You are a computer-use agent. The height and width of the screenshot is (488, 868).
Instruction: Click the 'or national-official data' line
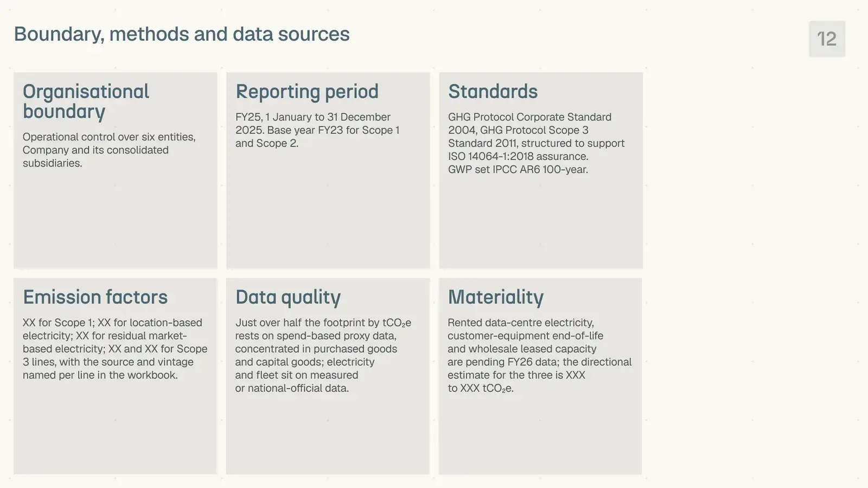(292, 388)
